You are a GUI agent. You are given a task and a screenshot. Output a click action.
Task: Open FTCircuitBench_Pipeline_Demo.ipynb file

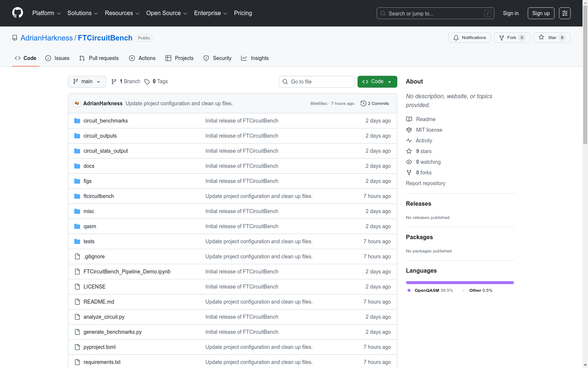[x=127, y=272]
